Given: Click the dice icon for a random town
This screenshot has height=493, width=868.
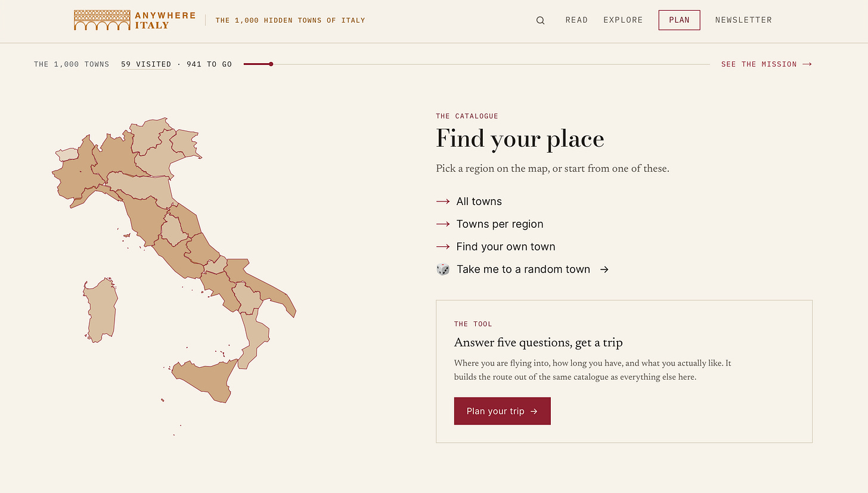Looking at the screenshot, I should [x=443, y=269].
